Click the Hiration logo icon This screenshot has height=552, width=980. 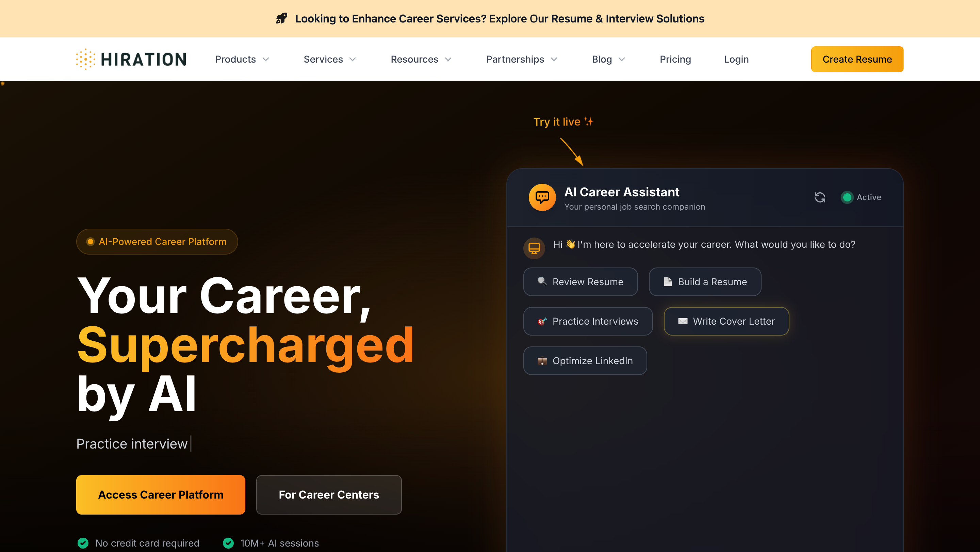tap(86, 59)
